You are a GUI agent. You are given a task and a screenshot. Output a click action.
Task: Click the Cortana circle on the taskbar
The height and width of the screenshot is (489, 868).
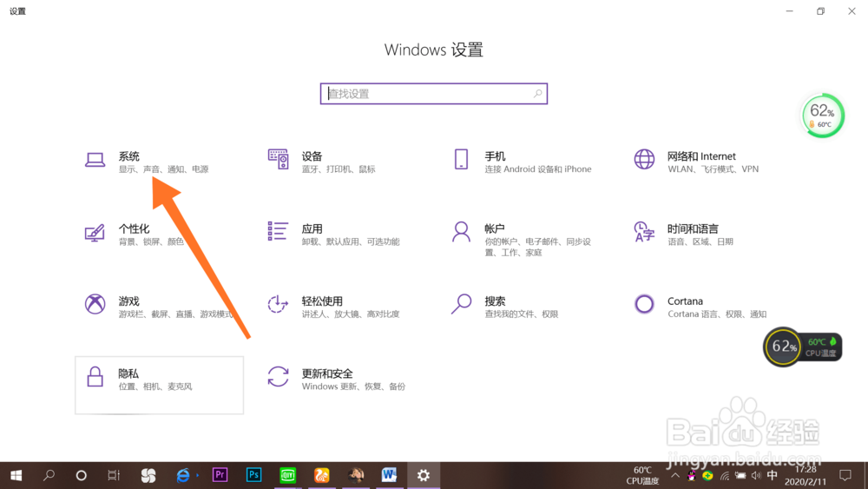(81, 475)
